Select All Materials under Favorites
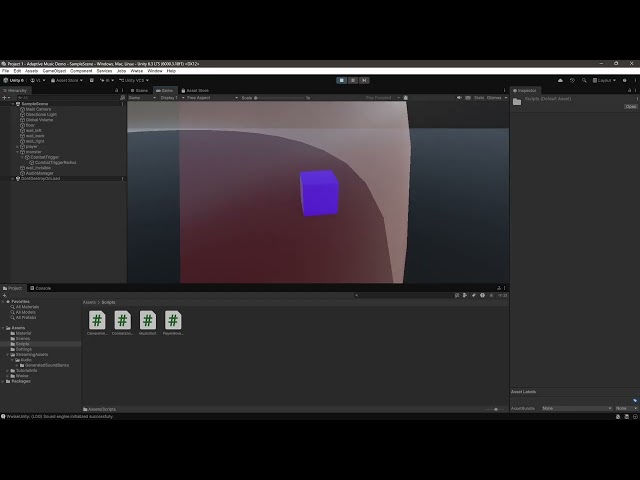 25,307
